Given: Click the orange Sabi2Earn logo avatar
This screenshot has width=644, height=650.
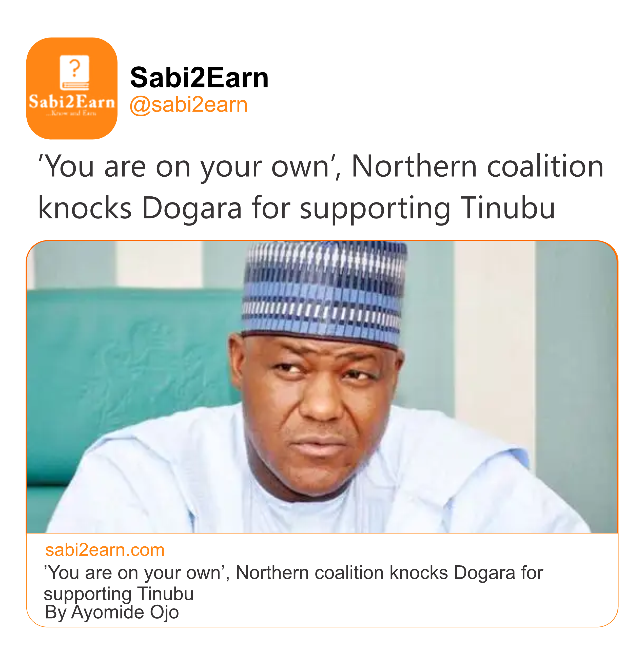Looking at the screenshot, I should [72, 88].
